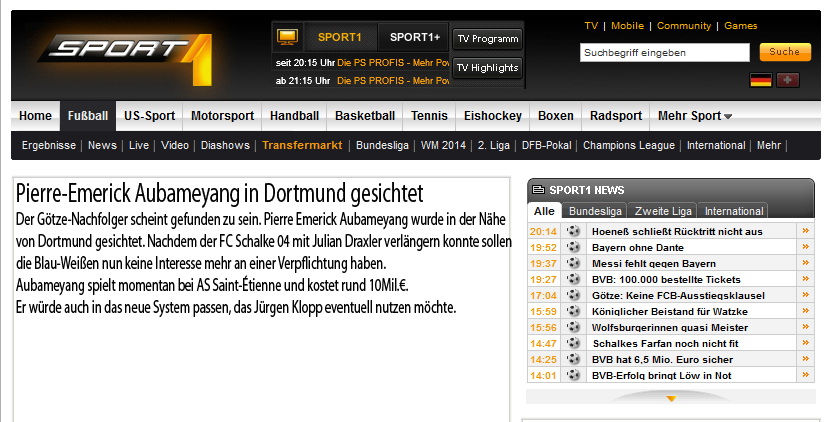Click soccer ball icon in 100.000 Tickets row

[x=573, y=278]
